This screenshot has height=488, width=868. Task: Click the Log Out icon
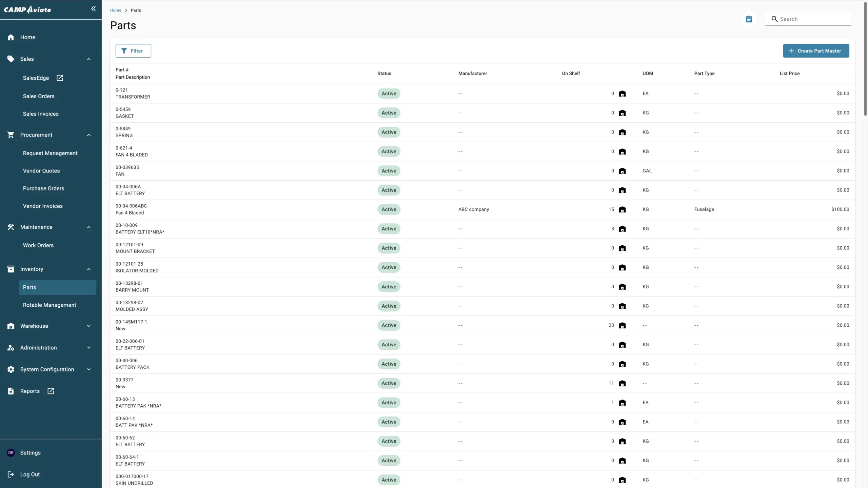coord(11,474)
